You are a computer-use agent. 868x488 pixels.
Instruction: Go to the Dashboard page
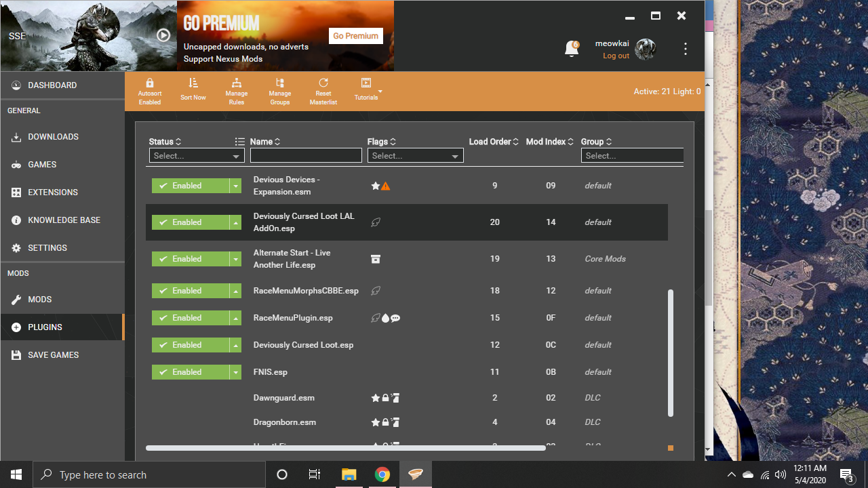tap(62, 85)
